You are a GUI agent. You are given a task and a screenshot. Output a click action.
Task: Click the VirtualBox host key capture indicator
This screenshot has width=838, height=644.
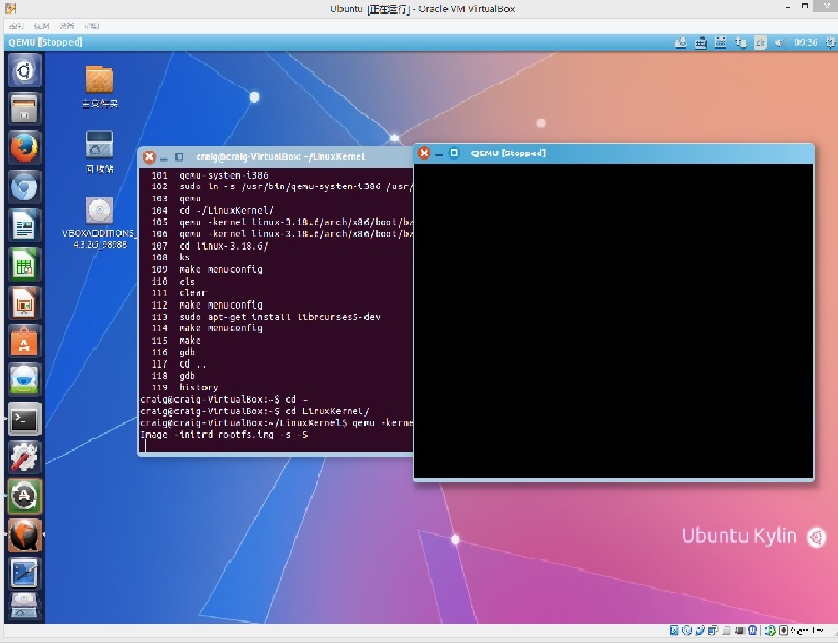pos(783,630)
